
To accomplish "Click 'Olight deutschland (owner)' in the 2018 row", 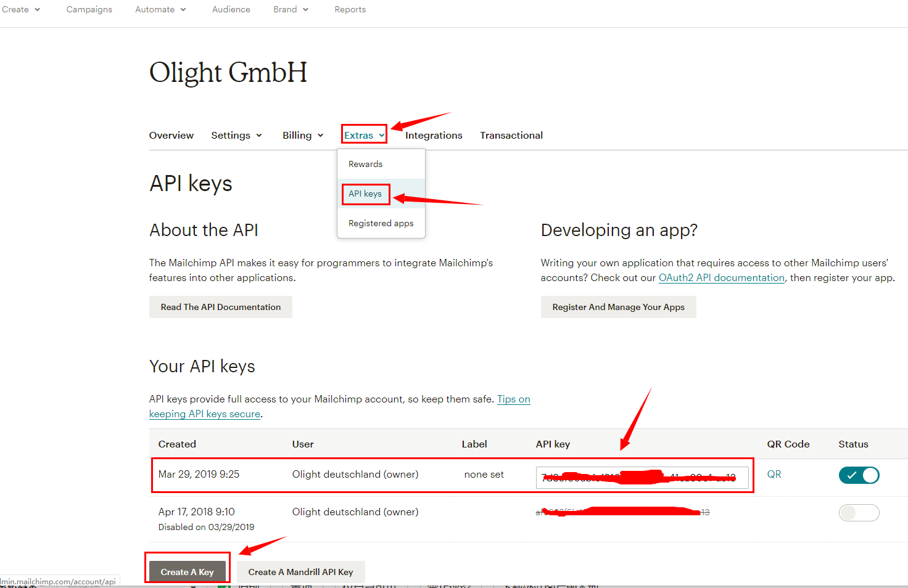I will [355, 512].
